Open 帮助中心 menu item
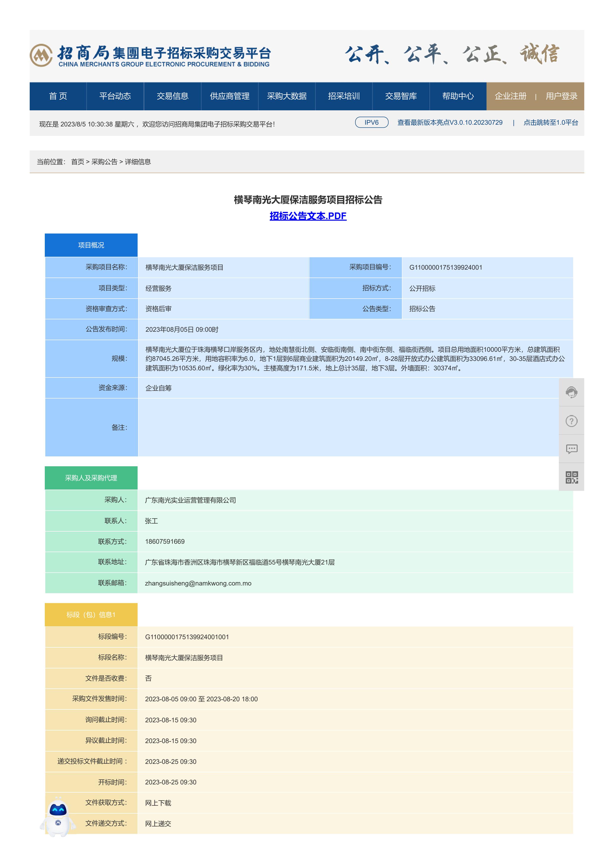This screenshot has width=614, height=868. click(458, 96)
